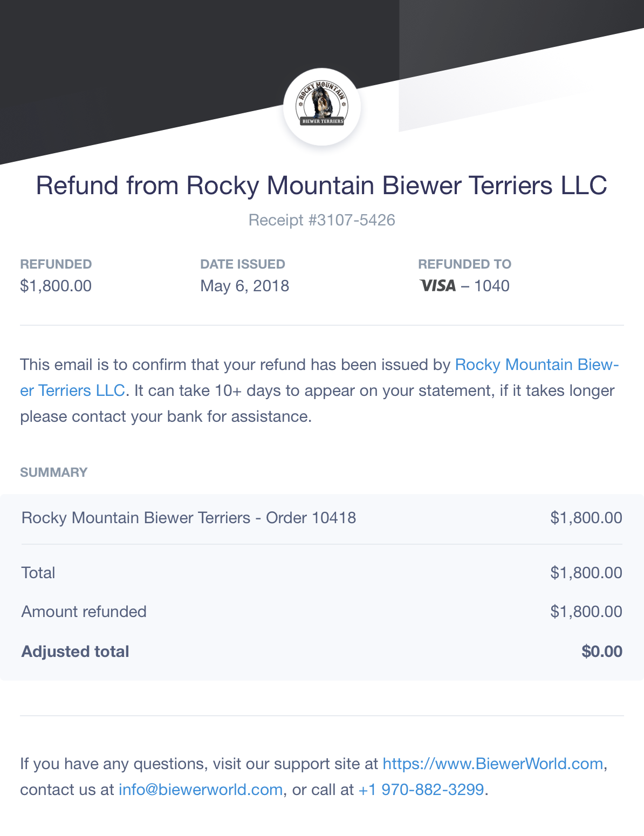Click the card ending 1040 text
Image resolution: width=644 pixels, height=836 pixels.
(492, 286)
